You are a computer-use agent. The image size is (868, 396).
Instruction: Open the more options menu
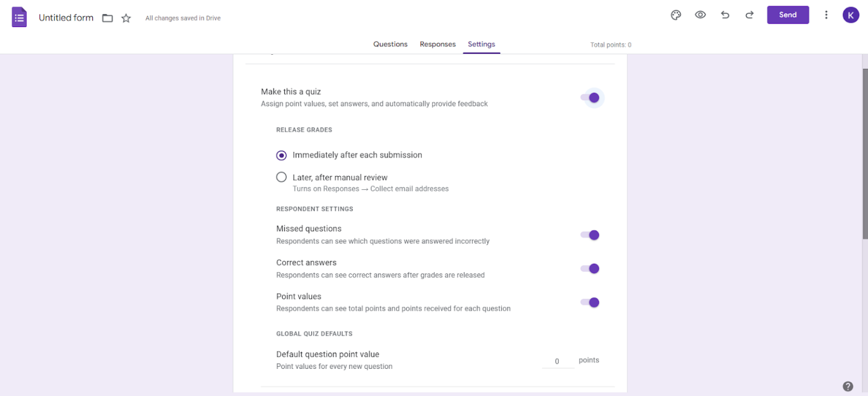[x=826, y=15]
